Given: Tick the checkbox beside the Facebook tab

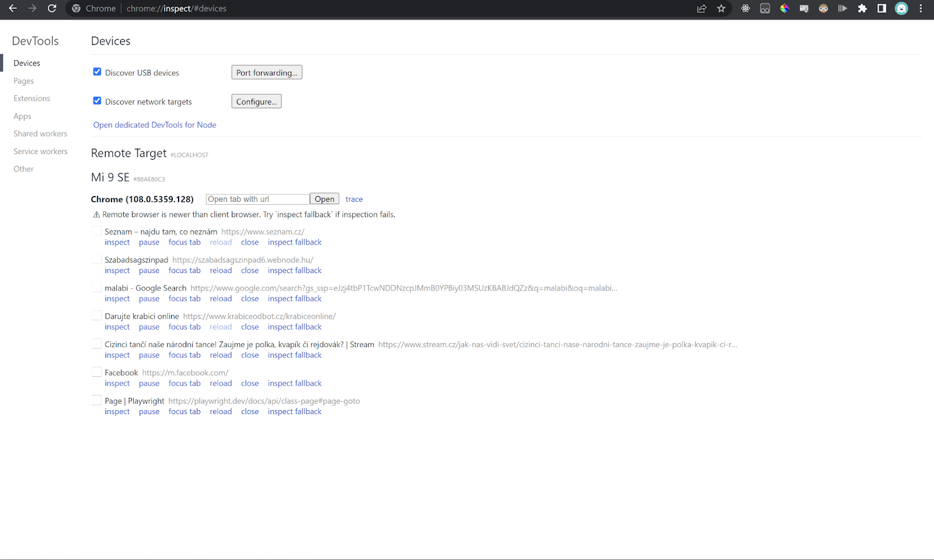Looking at the screenshot, I should (x=97, y=372).
